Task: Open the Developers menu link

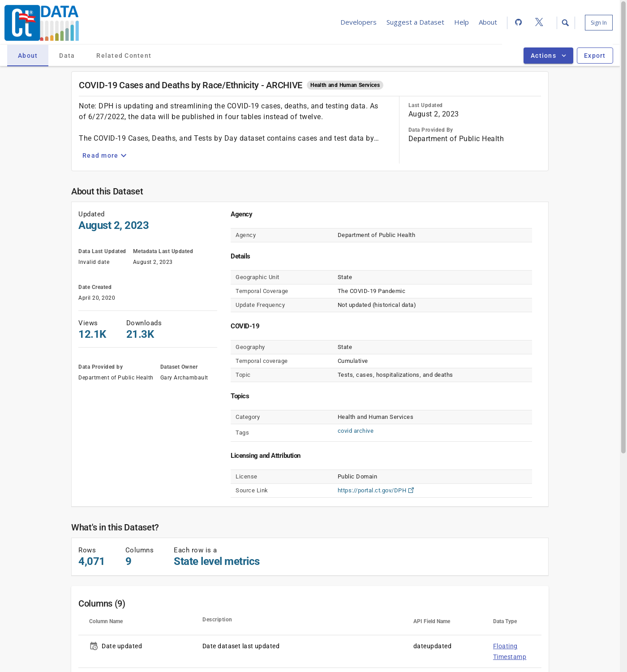Action: (358, 22)
